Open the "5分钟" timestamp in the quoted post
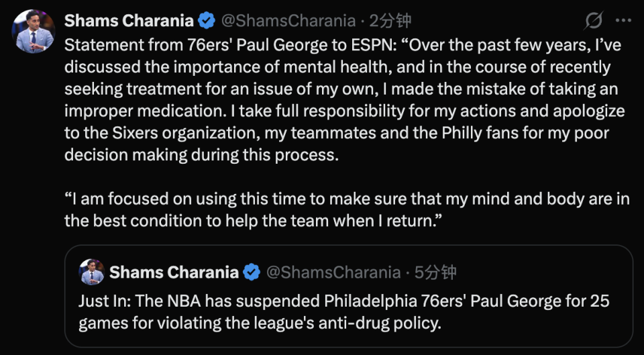 click(x=435, y=272)
